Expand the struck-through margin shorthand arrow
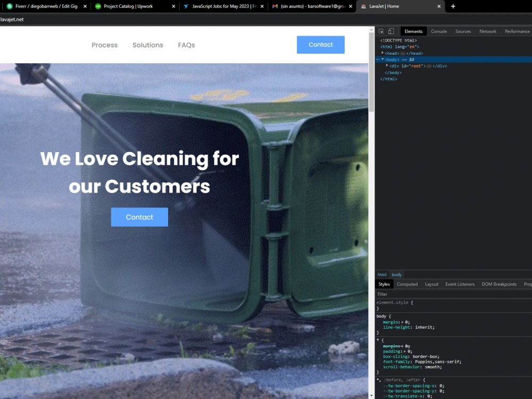This screenshot has height=399, width=532. coord(403,346)
